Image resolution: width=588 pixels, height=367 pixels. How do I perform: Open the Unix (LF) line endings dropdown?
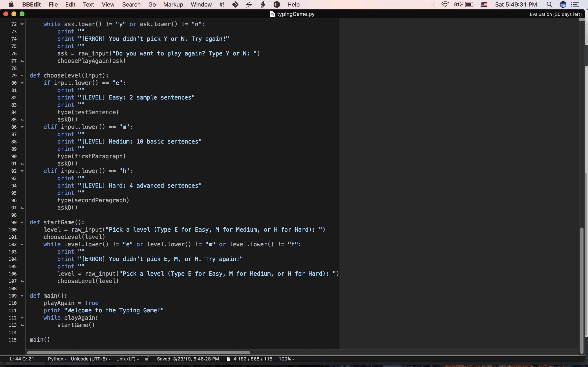127,359
